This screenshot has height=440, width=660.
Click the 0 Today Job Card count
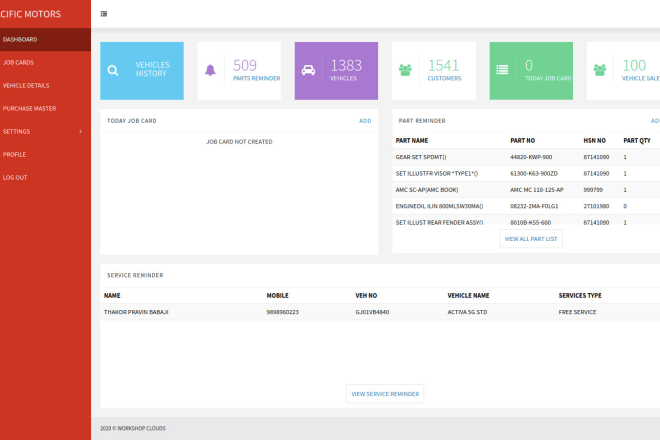(529, 65)
